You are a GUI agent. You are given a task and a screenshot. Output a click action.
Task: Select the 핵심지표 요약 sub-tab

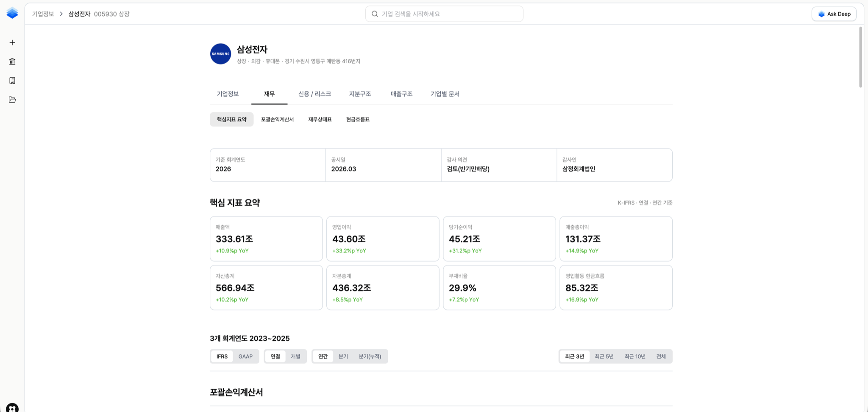232,119
